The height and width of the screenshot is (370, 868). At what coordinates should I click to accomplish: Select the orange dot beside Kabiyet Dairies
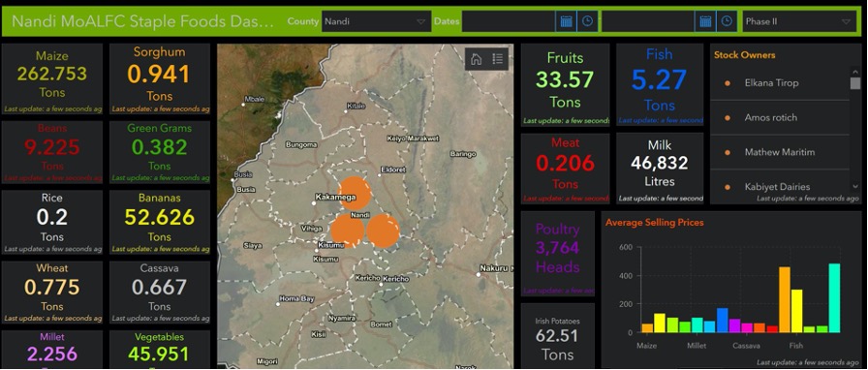pos(728,187)
